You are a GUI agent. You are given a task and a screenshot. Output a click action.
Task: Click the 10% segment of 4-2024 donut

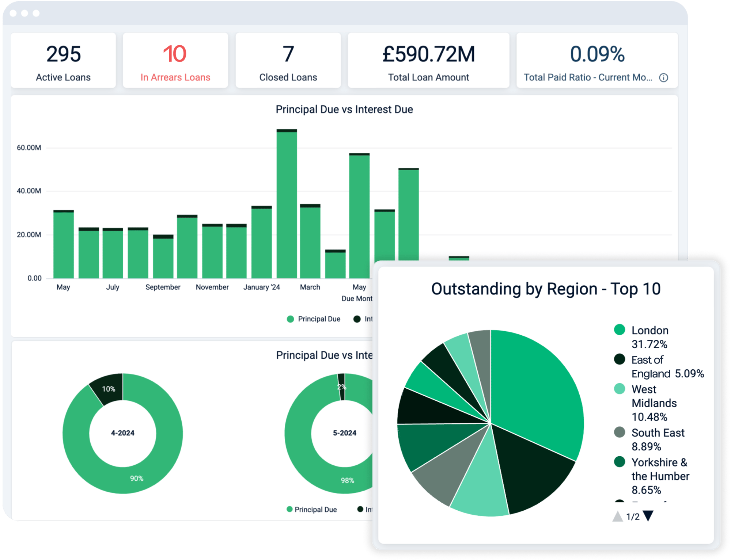(x=109, y=389)
